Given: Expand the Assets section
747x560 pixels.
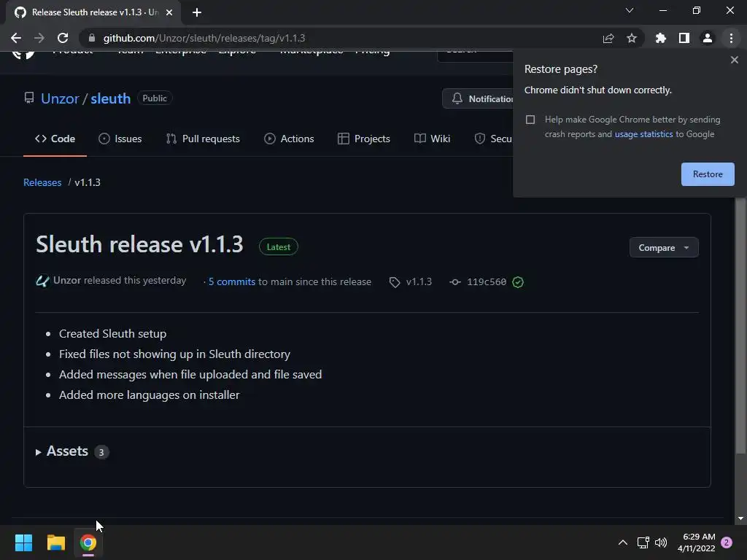Looking at the screenshot, I should pyautogui.click(x=62, y=451).
